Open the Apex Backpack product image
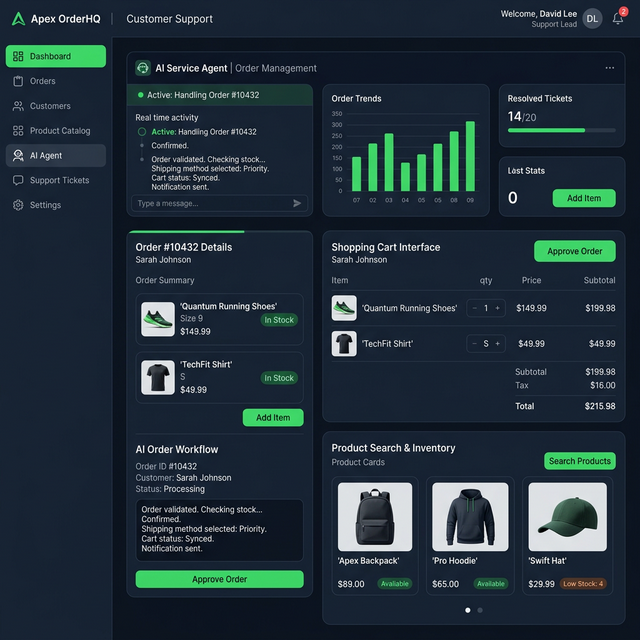 375,517
